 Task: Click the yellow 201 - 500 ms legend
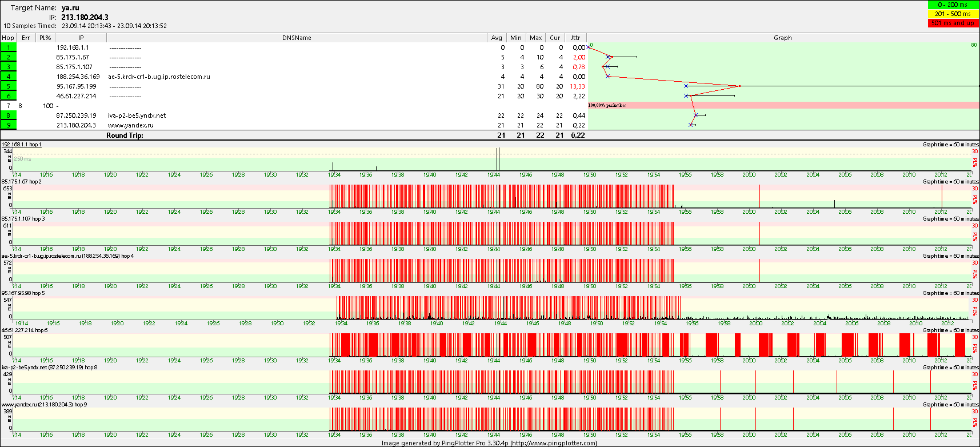[x=953, y=14]
